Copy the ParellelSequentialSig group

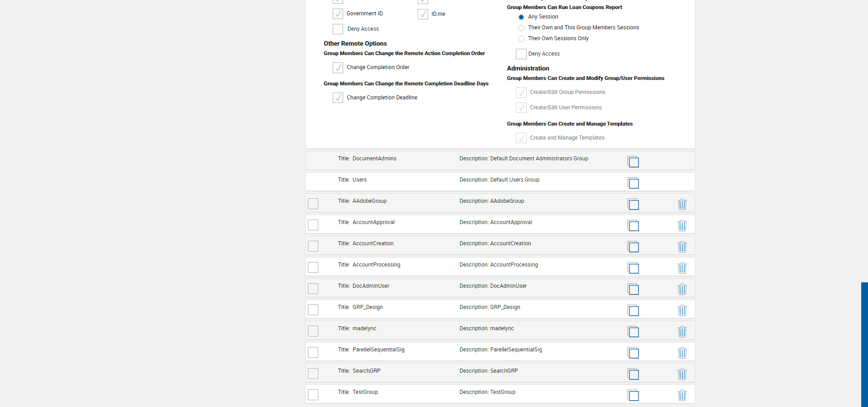pos(633,353)
